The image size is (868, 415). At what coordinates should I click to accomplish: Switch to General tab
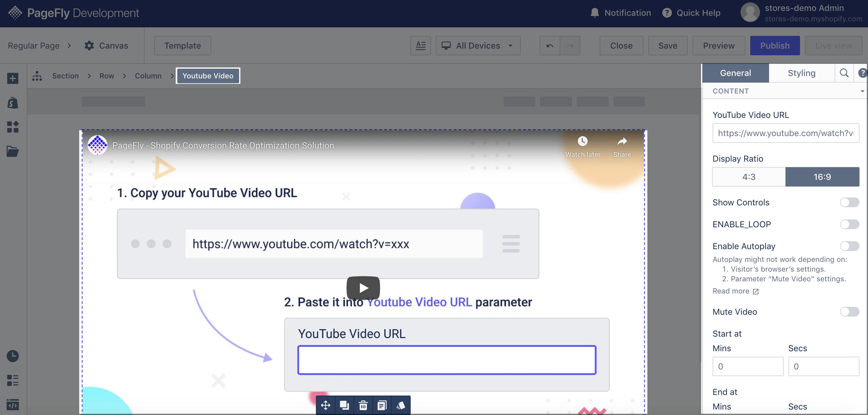pyautogui.click(x=735, y=73)
